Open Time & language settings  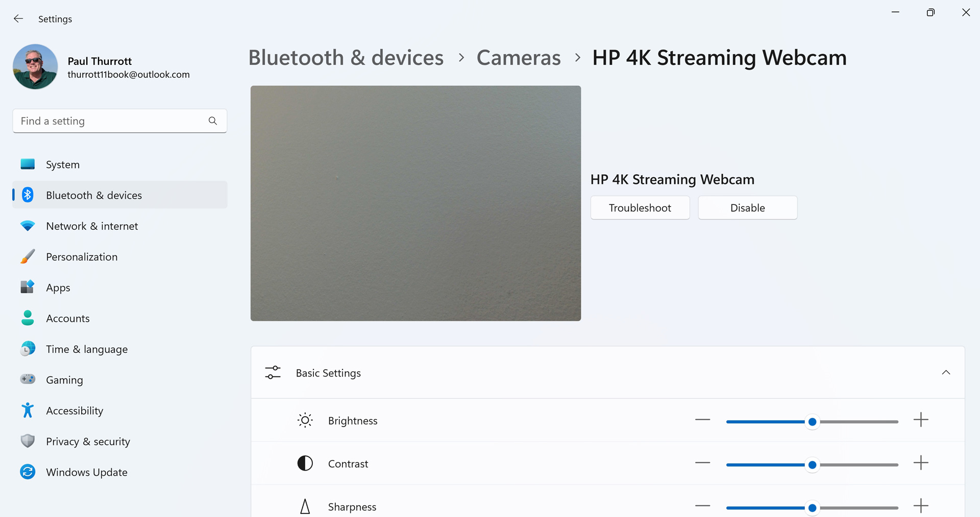(x=120, y=349)
